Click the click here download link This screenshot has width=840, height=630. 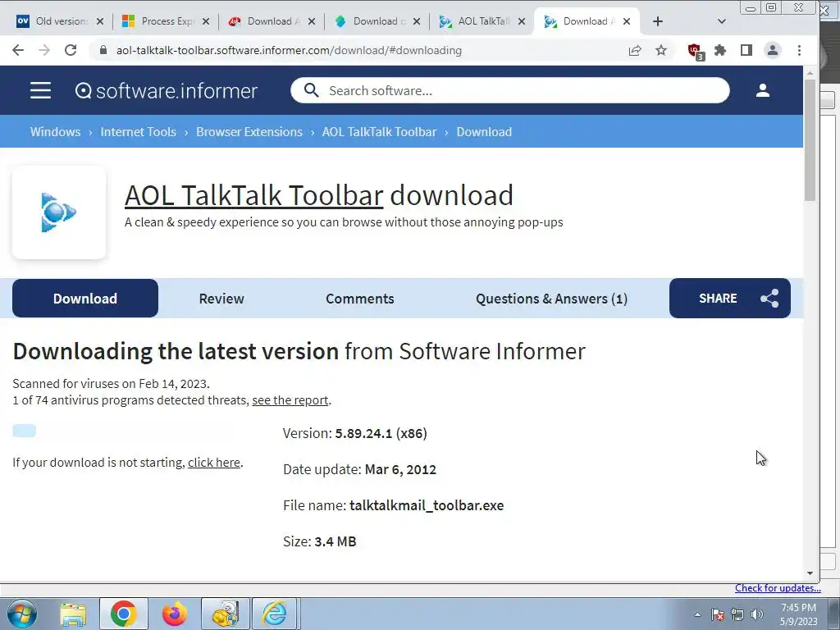tap(214, 463)
